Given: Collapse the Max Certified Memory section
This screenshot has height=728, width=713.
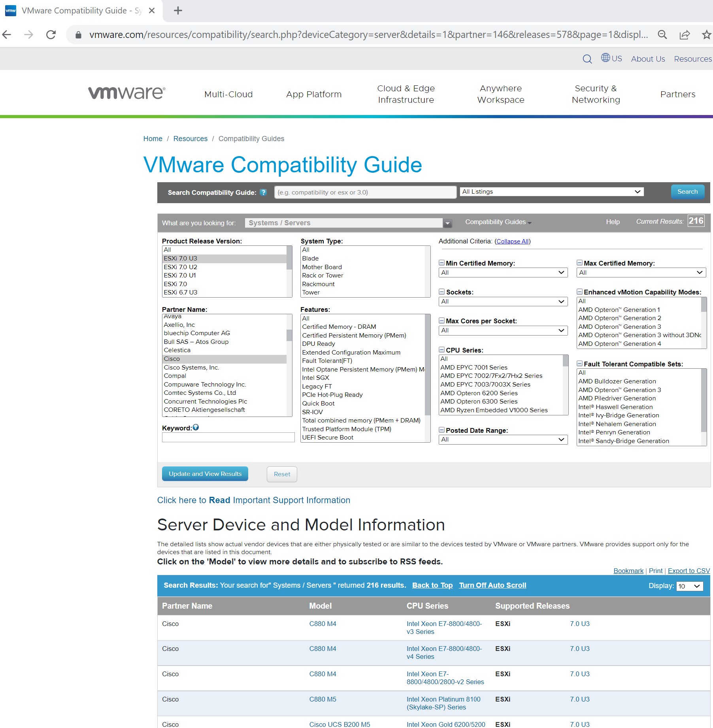Looking at the screenshot, I should [x=579, y=263].
